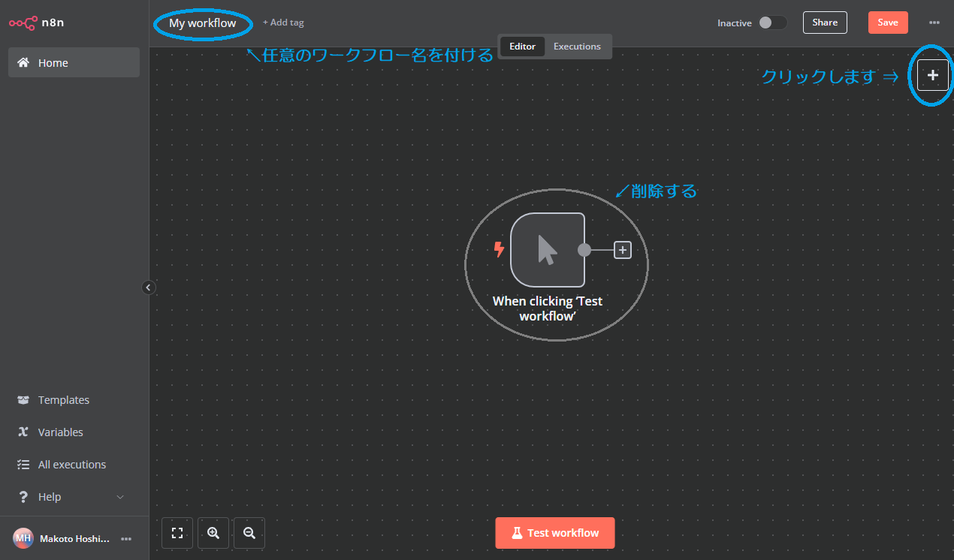Save the workflow
The width and height of the screenshot is (954, 560).
coord(888,22)
